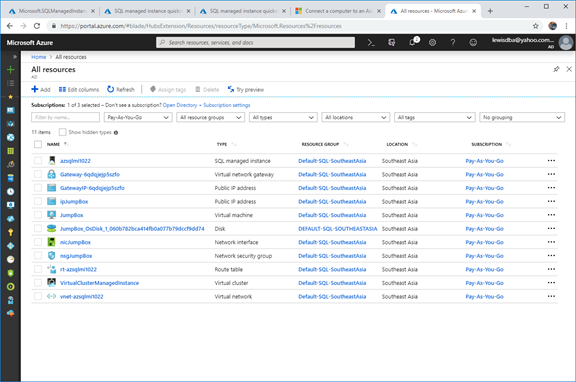Expand the left sidebar chevron
The image size is (576, 382).
point(14,57)
